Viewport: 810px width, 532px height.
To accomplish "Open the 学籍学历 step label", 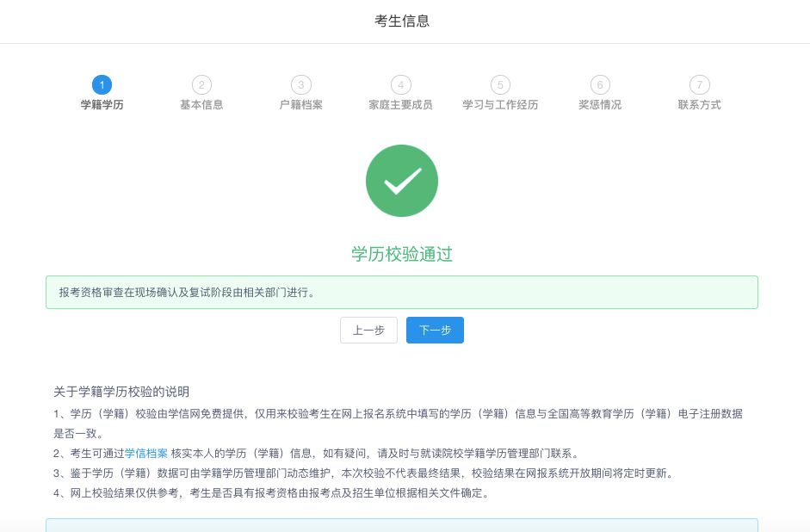I will coord(102,105).
